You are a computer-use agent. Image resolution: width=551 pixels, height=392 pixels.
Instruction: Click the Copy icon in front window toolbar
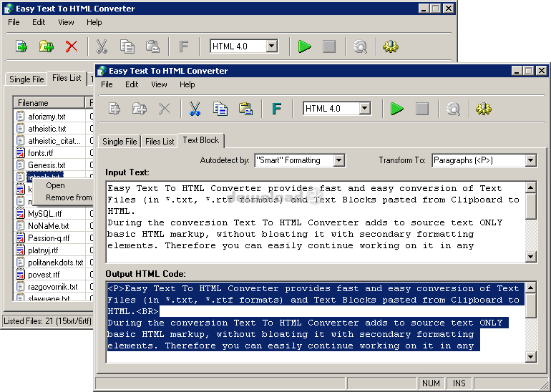[x=220, y=109]
